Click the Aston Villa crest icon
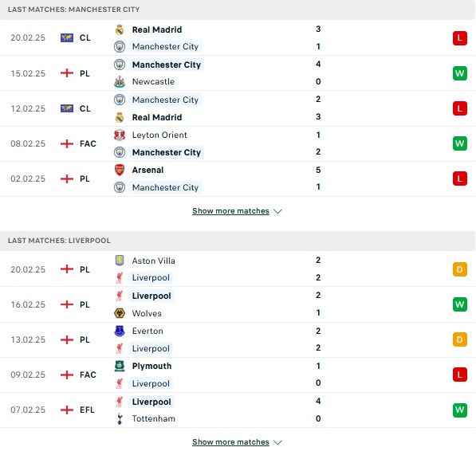Screen dimensions: 476x455 point(120,261)
